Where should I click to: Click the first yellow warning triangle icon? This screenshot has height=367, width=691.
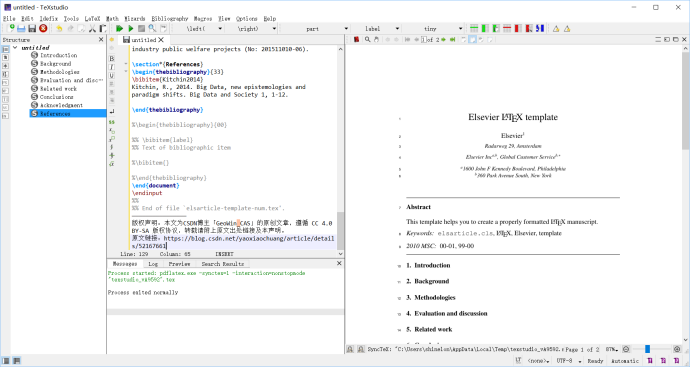[556, 29]
